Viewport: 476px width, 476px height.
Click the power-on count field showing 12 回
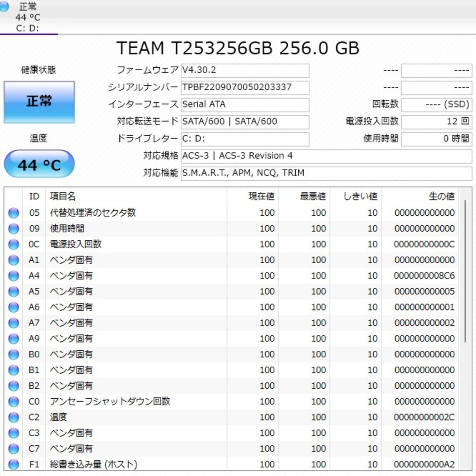pos(436,121)
